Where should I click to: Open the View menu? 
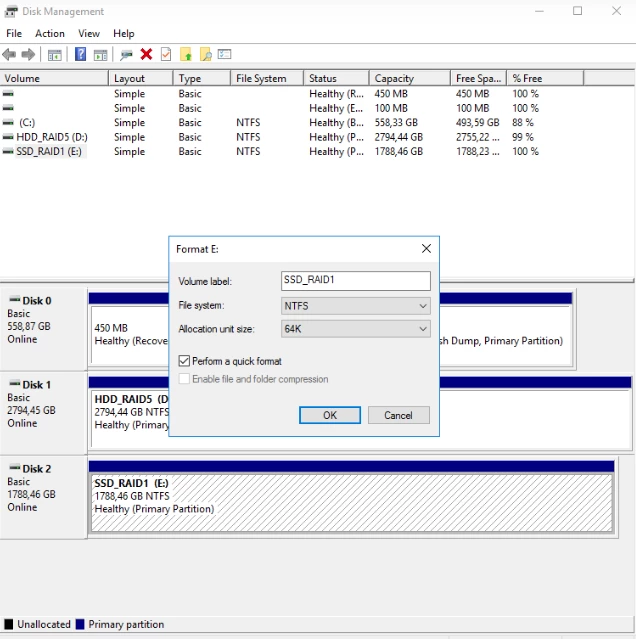coord(89,33)
